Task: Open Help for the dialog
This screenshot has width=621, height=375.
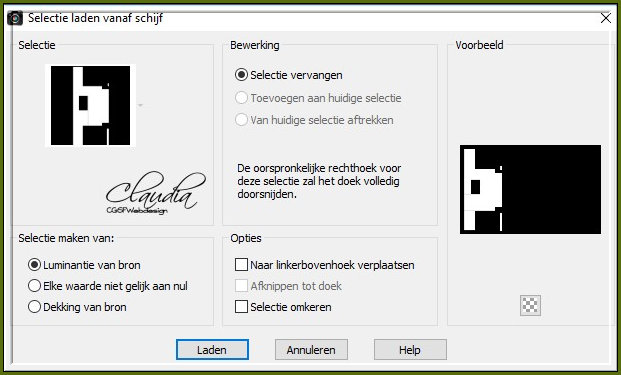Action: [410, 350]
